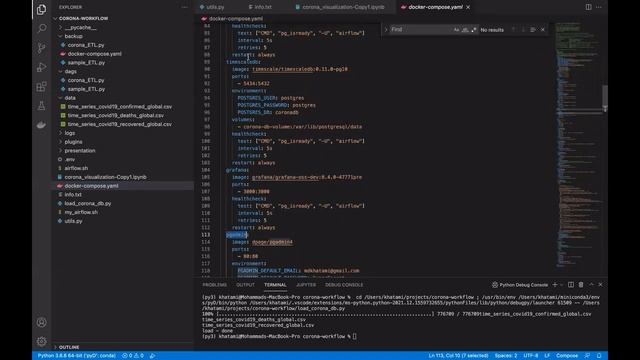
Task: Open the Accounts icon in activity bar
Action: [x=41, y=322]
